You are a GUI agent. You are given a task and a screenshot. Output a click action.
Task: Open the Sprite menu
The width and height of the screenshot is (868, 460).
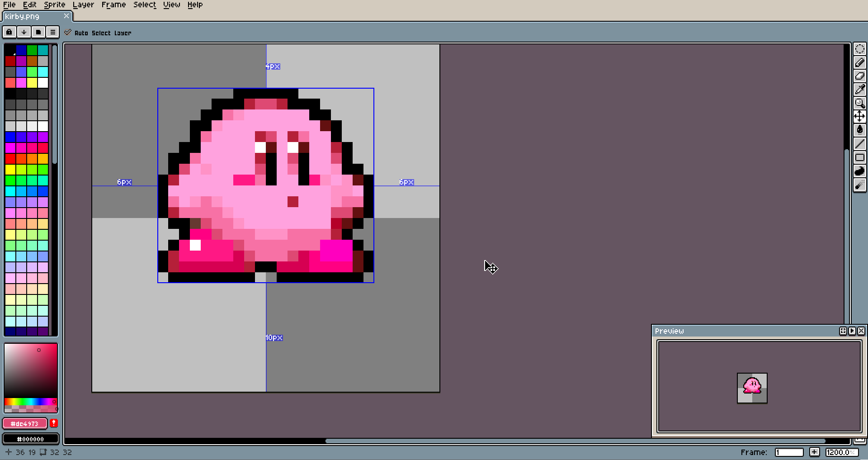(54, 5)
